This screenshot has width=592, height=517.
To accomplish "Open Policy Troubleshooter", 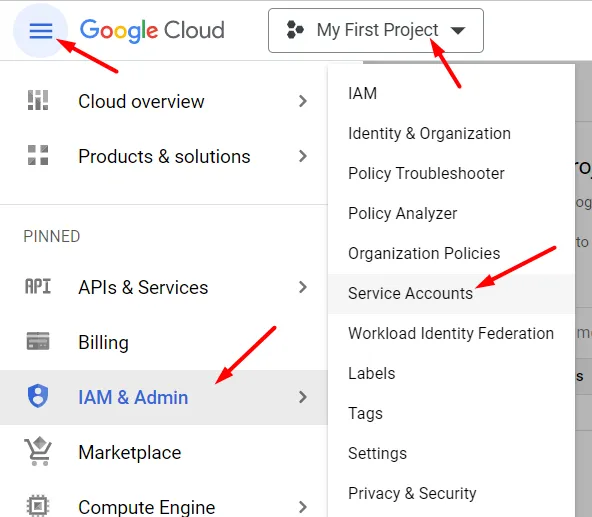I will (451, 173).
